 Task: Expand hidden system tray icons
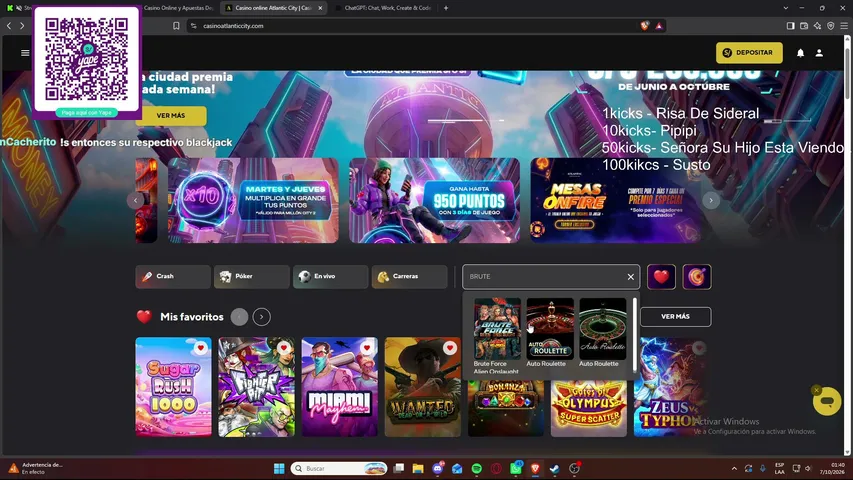[x=734, y=469]
